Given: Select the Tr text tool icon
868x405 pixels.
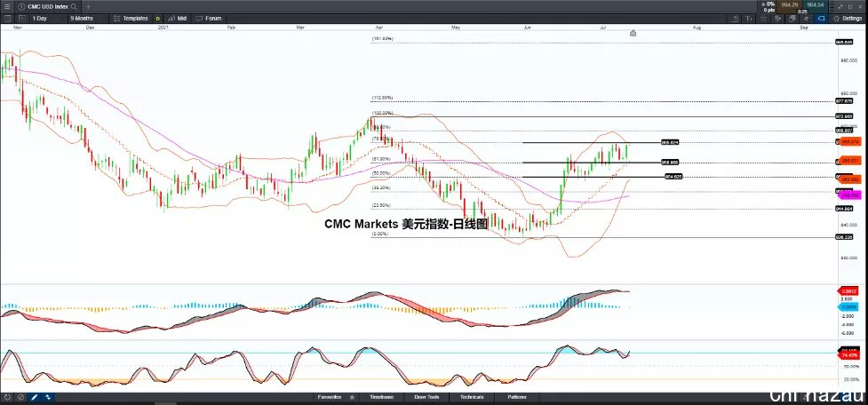Looking at the screenshot, I should [749, 19].
